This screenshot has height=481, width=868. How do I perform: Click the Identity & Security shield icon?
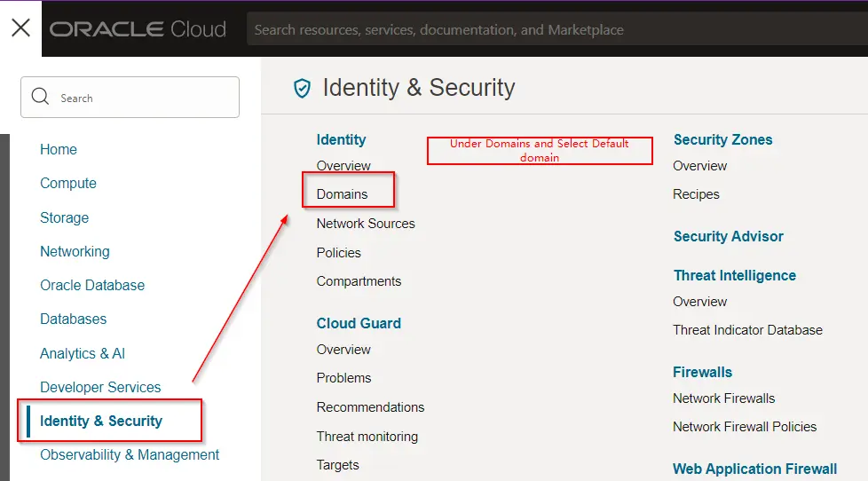tap(303, 88)
